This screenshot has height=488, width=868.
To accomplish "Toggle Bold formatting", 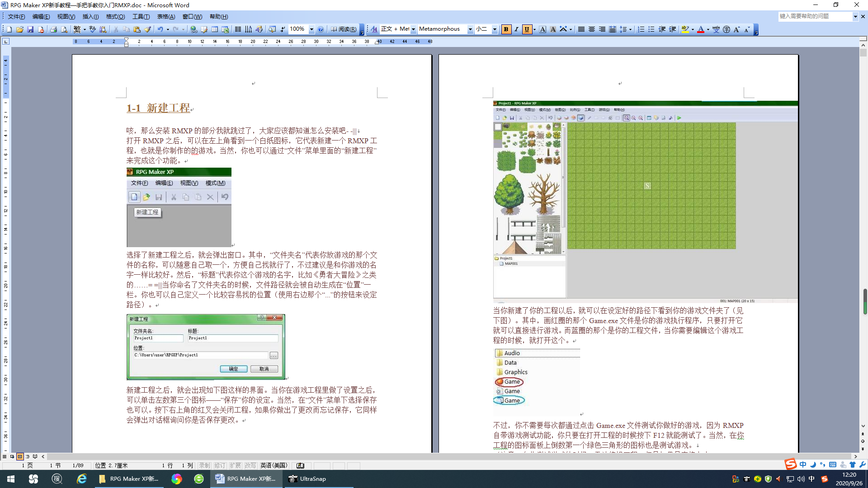I will [x=506, y=29].
